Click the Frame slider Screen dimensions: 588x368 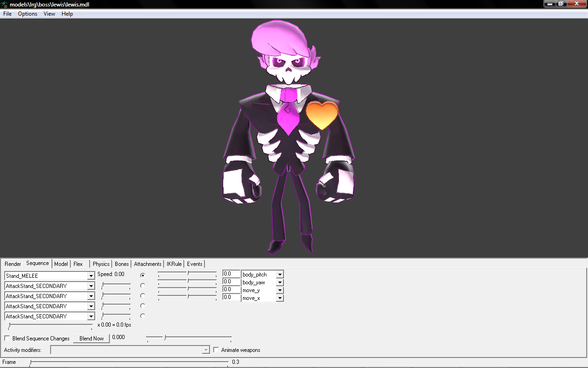[129, 362]
